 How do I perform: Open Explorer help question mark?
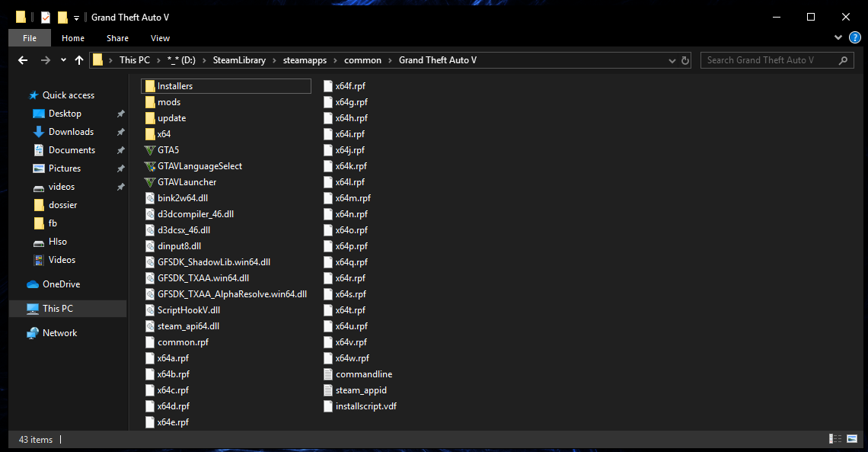855,37
